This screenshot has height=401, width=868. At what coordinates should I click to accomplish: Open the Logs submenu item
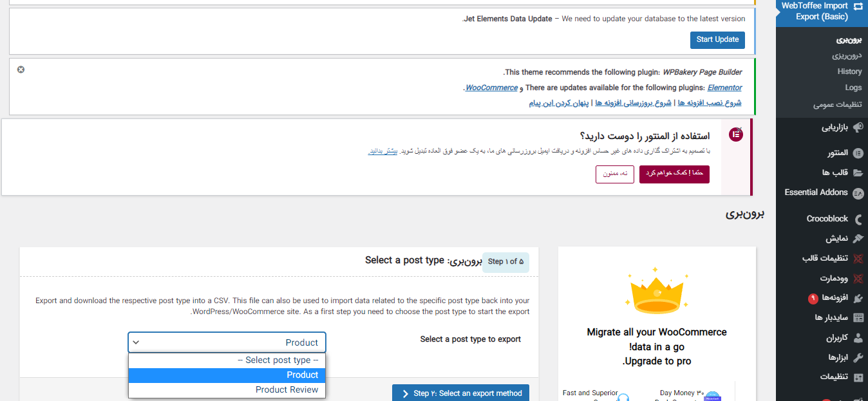pos(853,88)
